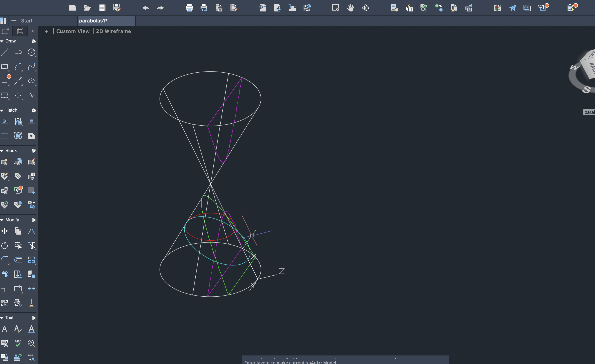595x364 pixels.
Task: Click the S direction on the ViewCube compass
Action: pos(586,89)
